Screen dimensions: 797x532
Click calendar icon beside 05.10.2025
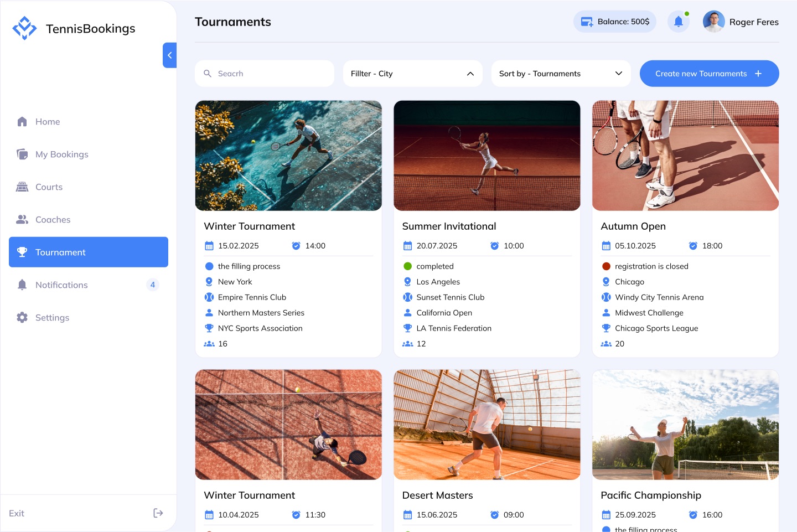pos(606,246)
